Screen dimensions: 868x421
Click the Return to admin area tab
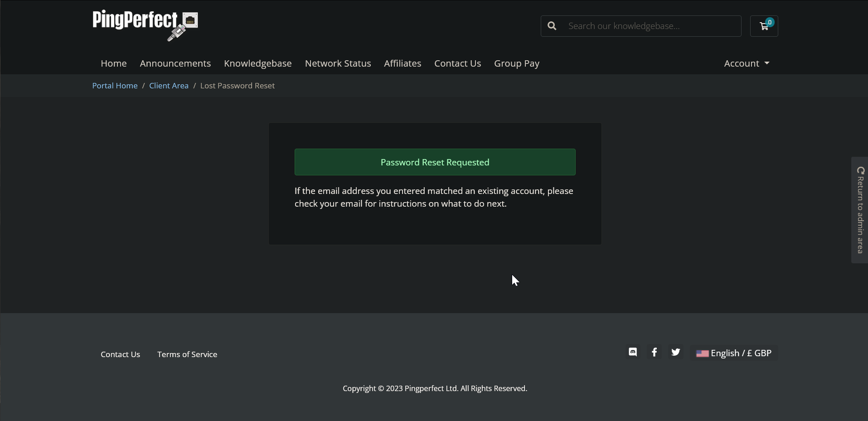pos(860,210)
